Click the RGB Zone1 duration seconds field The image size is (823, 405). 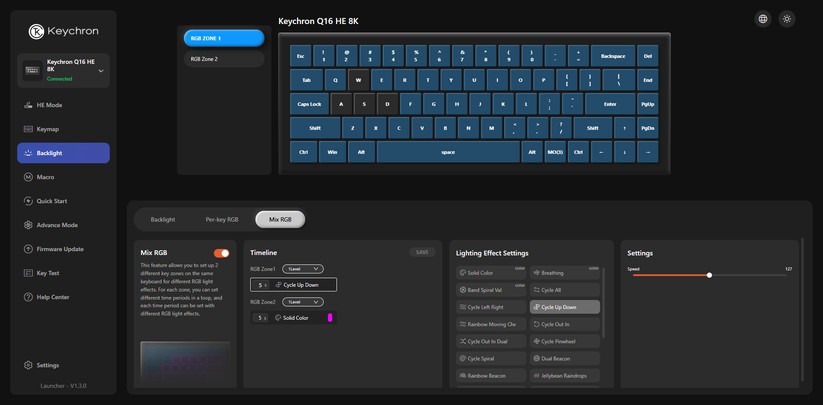(260, 285)
